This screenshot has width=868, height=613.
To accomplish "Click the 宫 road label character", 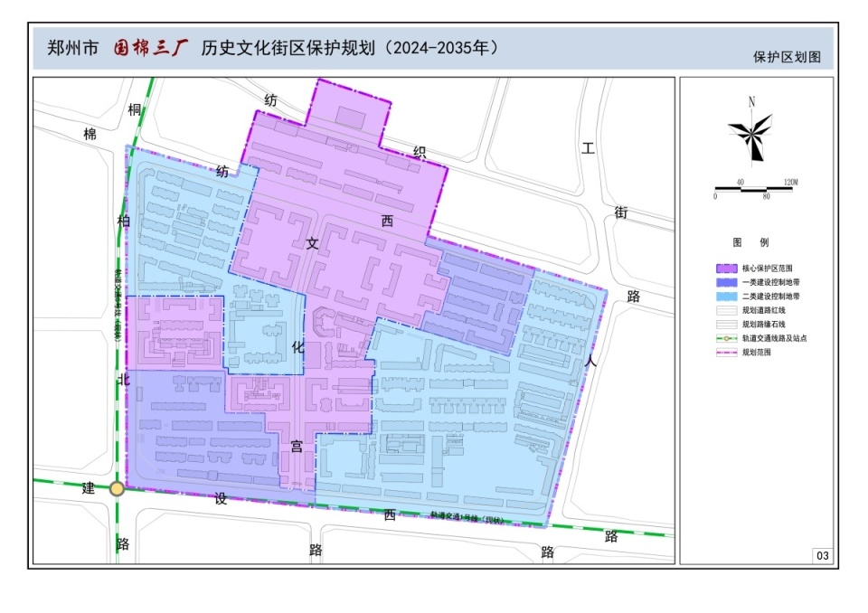I will (297, 447).
